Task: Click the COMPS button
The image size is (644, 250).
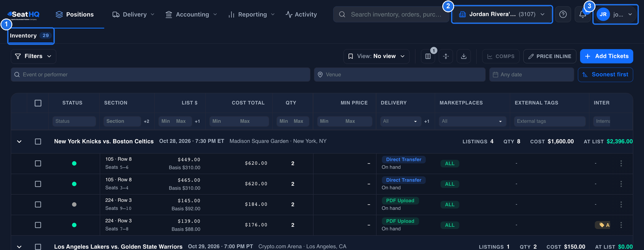Action: click(x=501, y=56)
